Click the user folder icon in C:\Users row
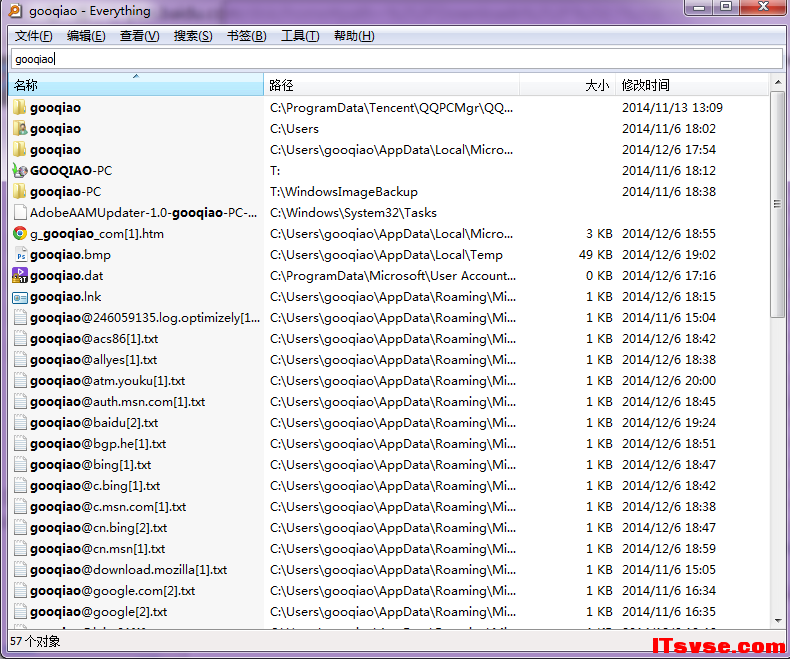This screenshot has height=659, width=790. tap(20, 128)
